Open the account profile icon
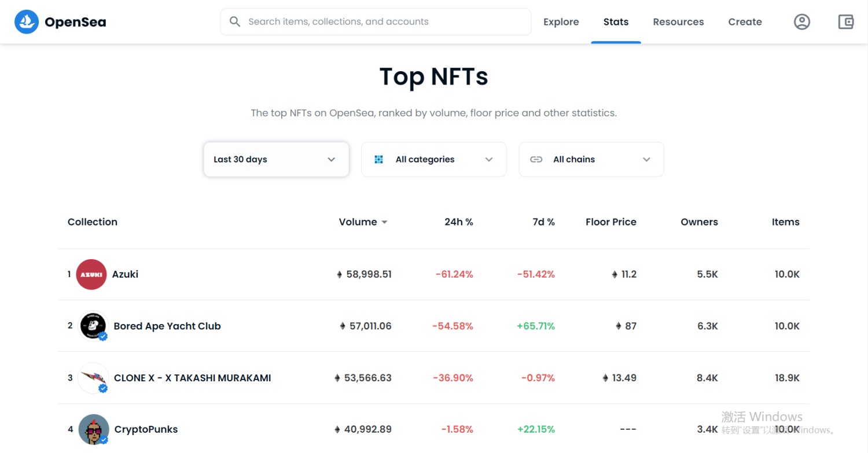The image size is (868, 453). (801, 22)
